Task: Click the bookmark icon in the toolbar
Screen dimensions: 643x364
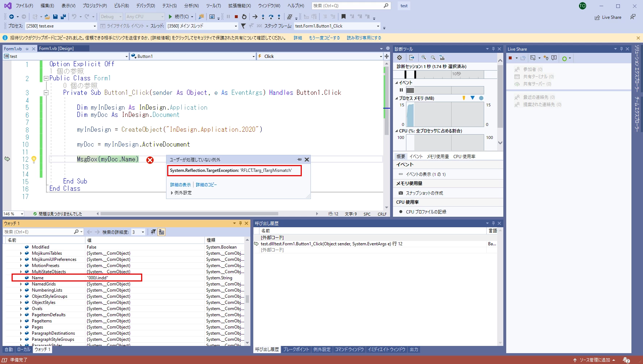Action: click(x=343, y=17)
